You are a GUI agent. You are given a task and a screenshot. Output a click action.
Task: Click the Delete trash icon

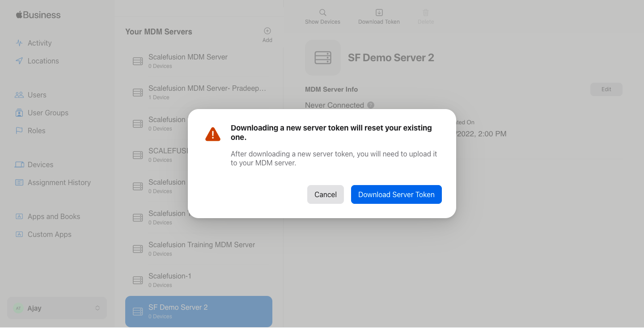(426, 13)
